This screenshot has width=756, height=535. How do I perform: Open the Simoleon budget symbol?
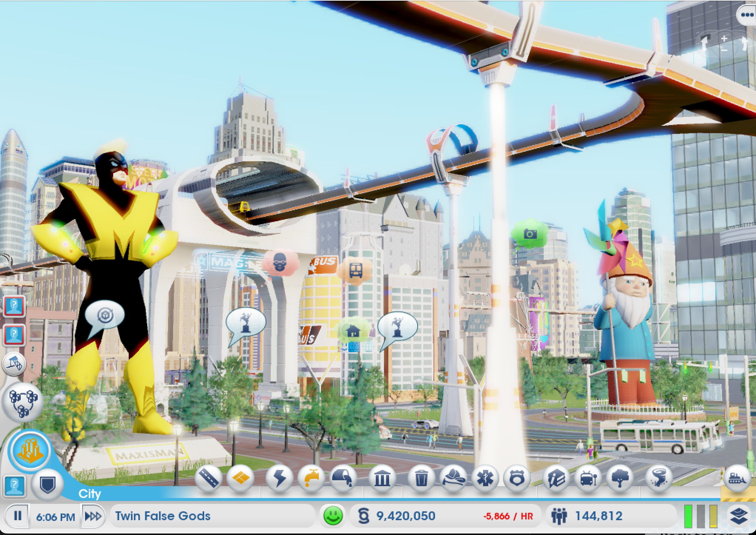pos(364,516)
